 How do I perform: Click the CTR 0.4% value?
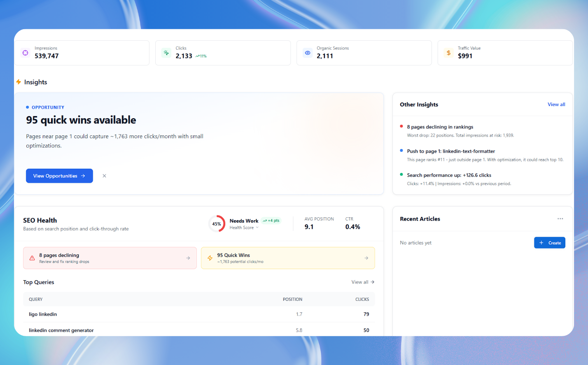click(x=353, y=227)
